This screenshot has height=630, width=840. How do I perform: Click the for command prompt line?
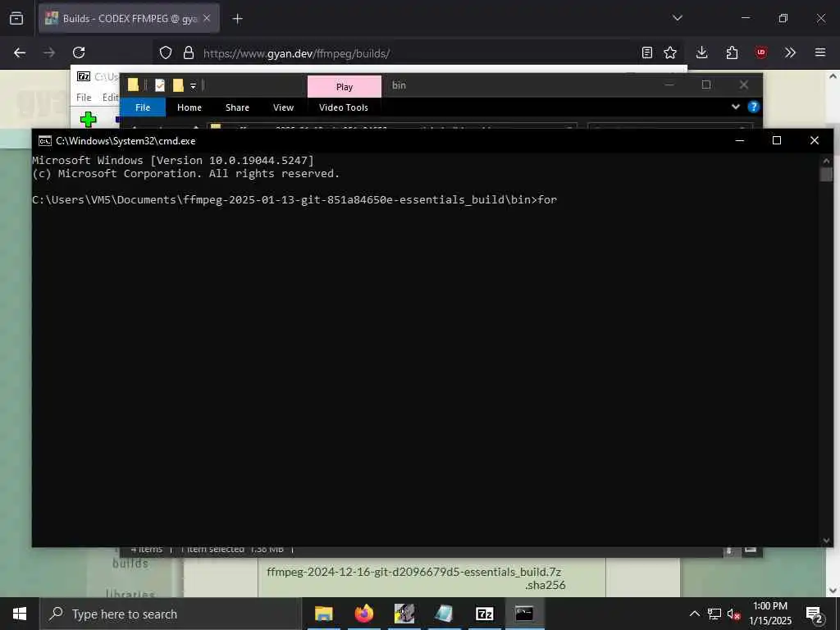tap(294, 199)
